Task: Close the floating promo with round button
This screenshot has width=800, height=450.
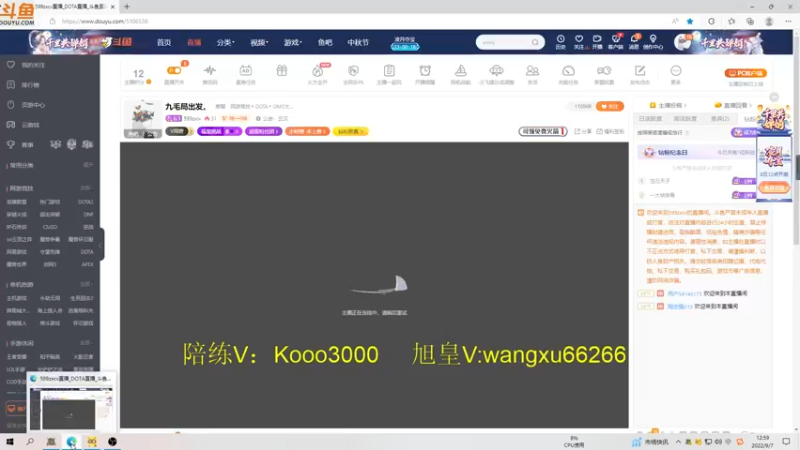Action: point(774,97)
